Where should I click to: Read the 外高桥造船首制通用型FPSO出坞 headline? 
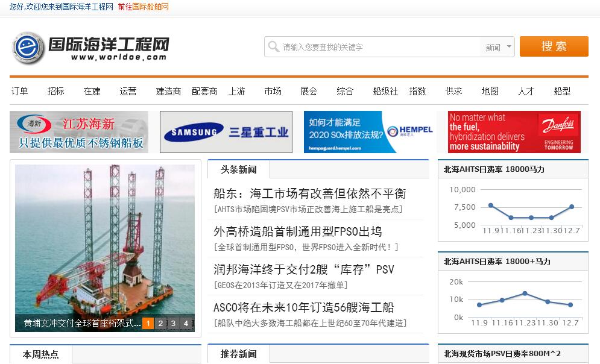298,231
